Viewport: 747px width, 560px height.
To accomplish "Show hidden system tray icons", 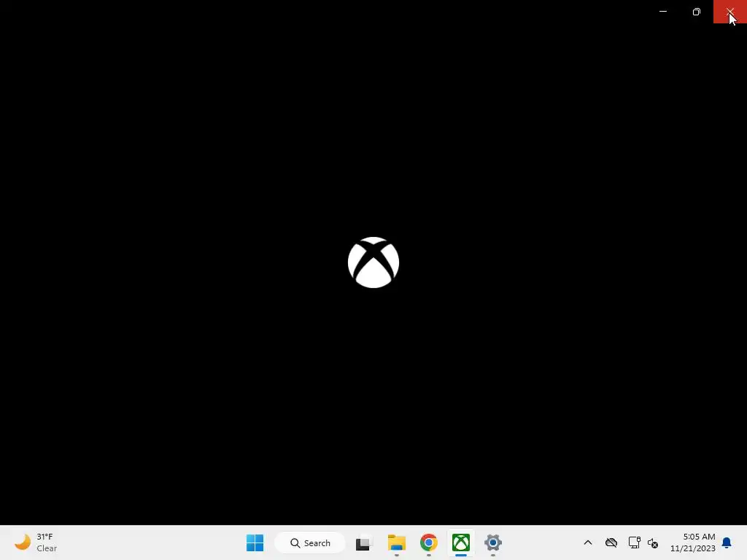I will click(x=588, y=542).
